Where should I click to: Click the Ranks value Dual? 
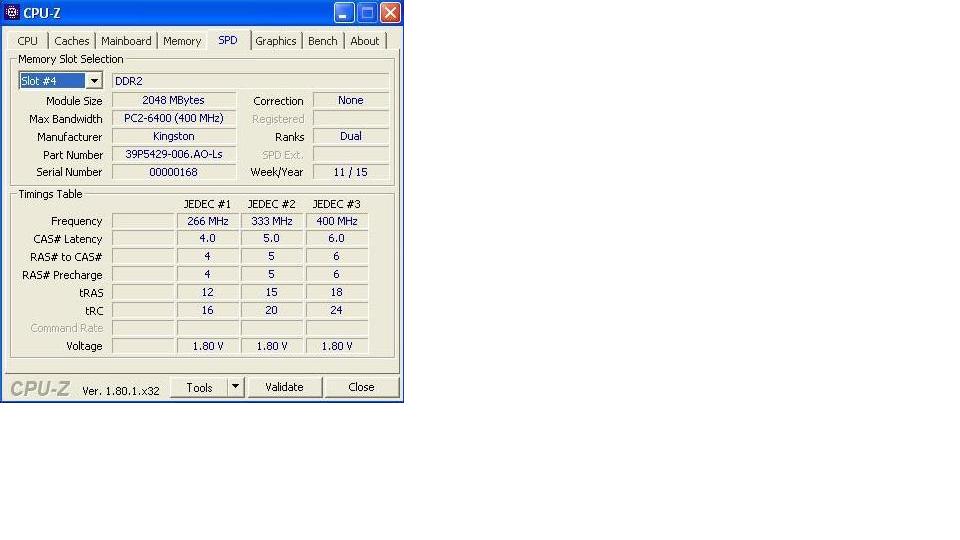pos(351,137)
